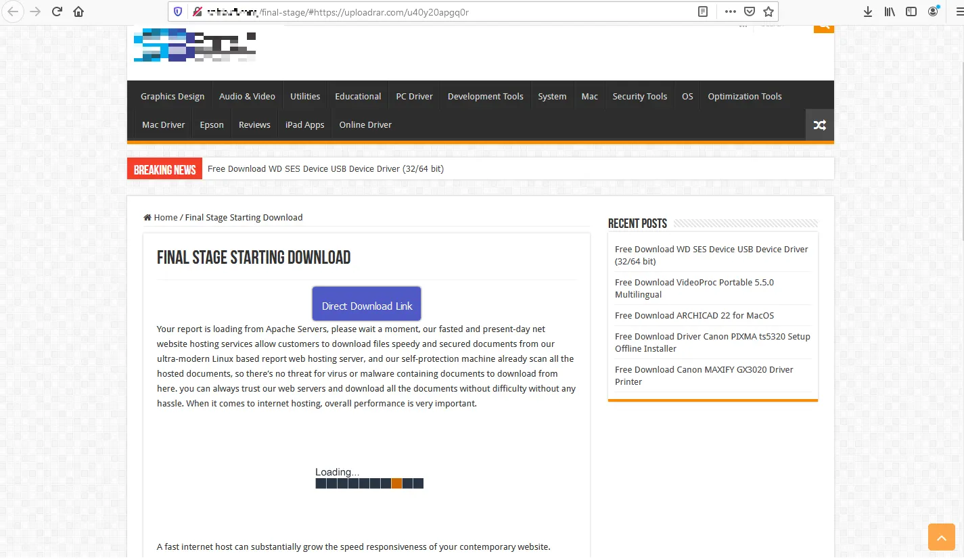Click the Loading progress bar
Screen dimensions: 964x560
pos(369,484)
